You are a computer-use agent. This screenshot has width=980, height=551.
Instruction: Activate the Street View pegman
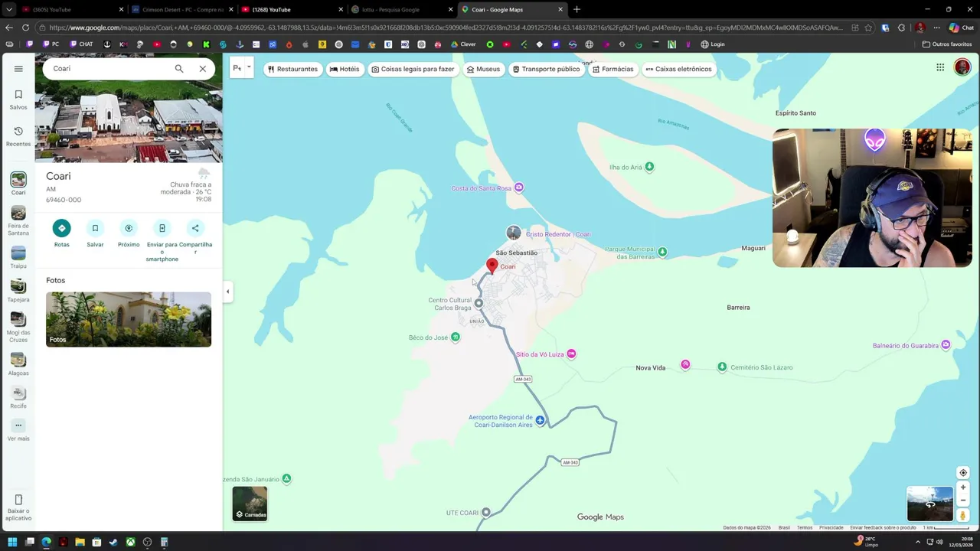pyautogui.click(x=963, y=515)
